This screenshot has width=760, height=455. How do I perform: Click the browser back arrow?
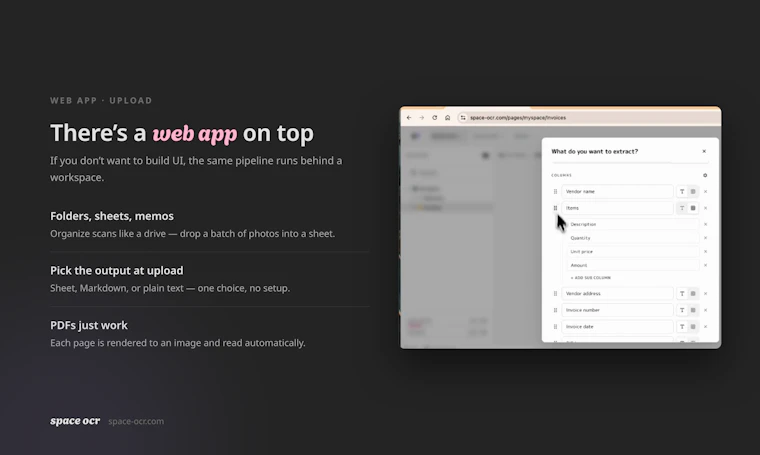409,118
